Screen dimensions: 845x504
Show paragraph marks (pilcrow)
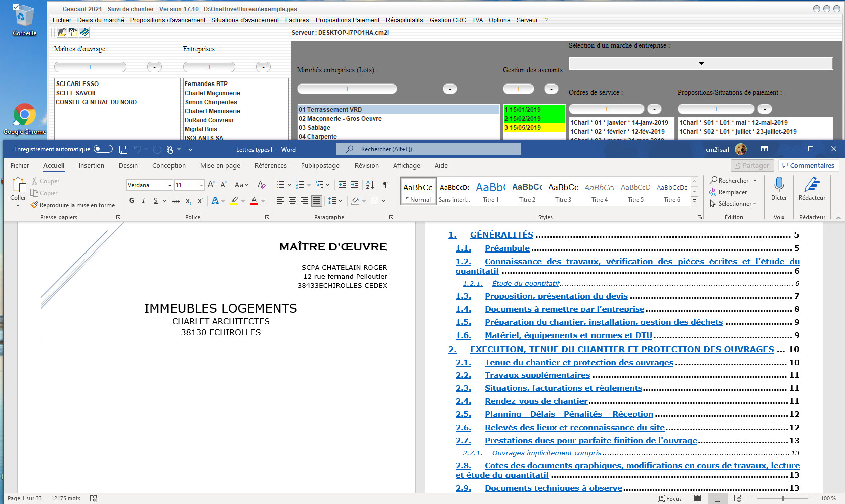[385, 185]
